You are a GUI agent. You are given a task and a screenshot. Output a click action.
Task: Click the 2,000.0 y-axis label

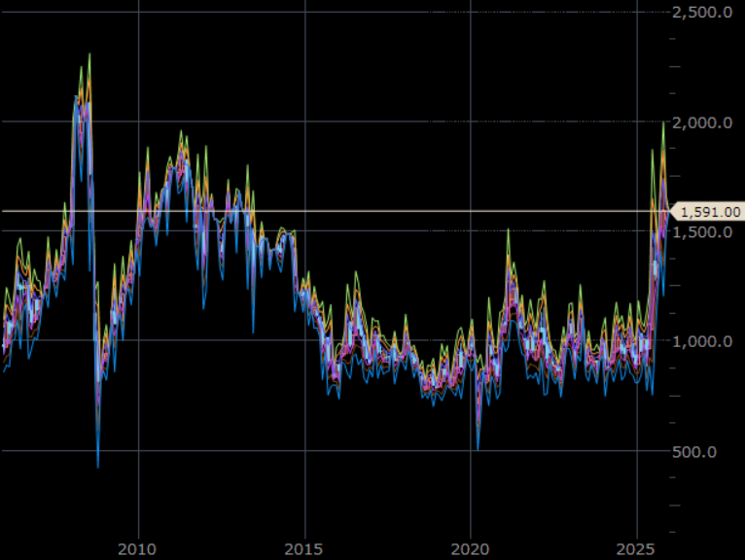tap(702, 122)
